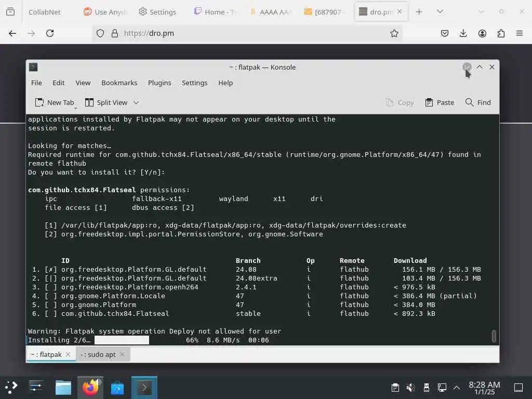Open the Konsole View menu

coord(83,83)
